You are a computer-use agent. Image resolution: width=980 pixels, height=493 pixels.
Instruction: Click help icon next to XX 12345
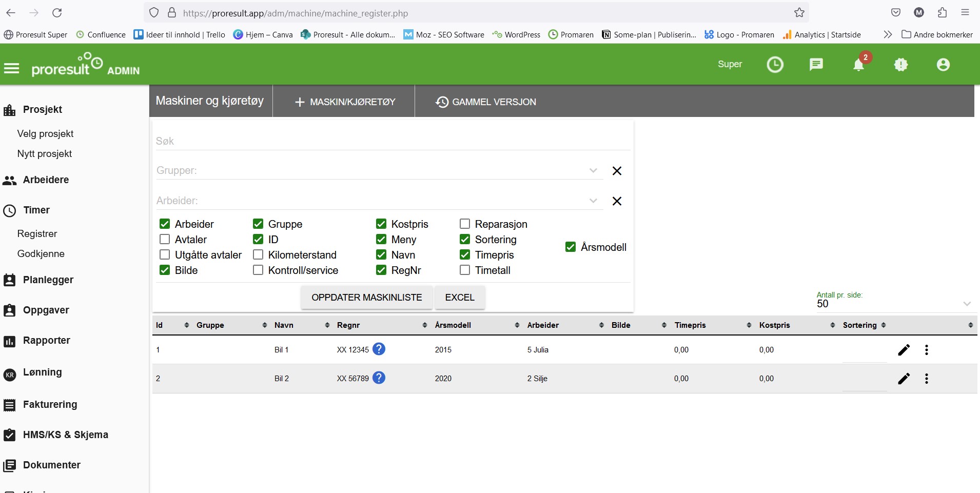pyautogui.click(x=379, y=349)
